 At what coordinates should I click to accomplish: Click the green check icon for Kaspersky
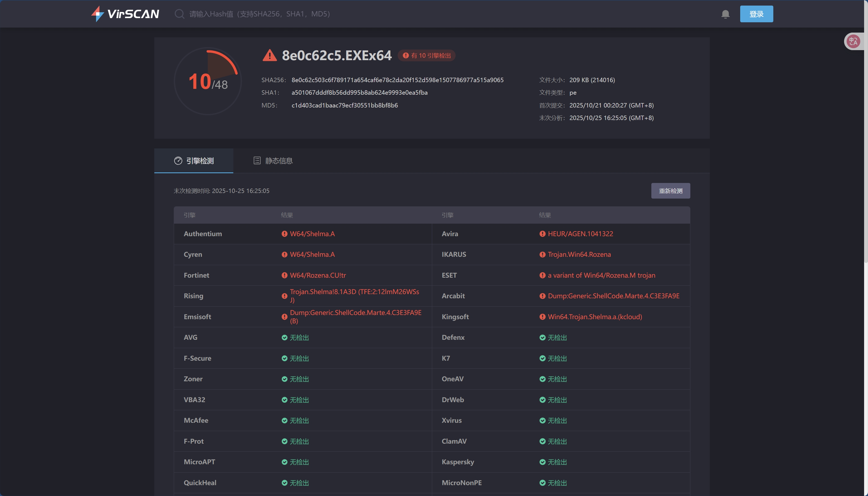point(542,462)
